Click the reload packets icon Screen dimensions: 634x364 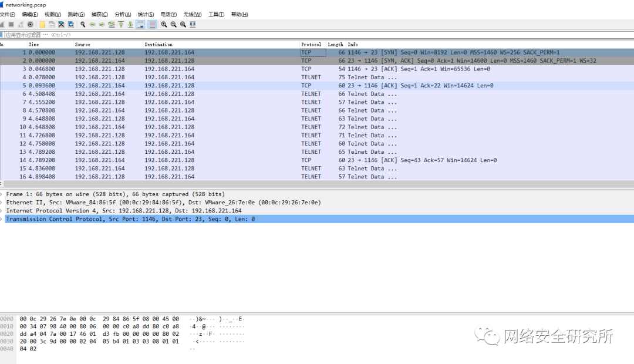coord(70,24)
